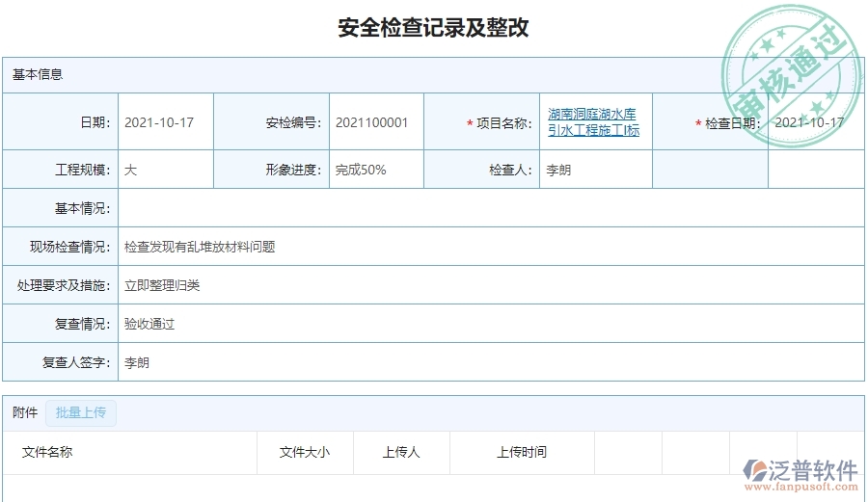Image resolution: width=868 pixels, height=502 pixels.
Task: Click the 上传时间 column header
Action: 522,452
